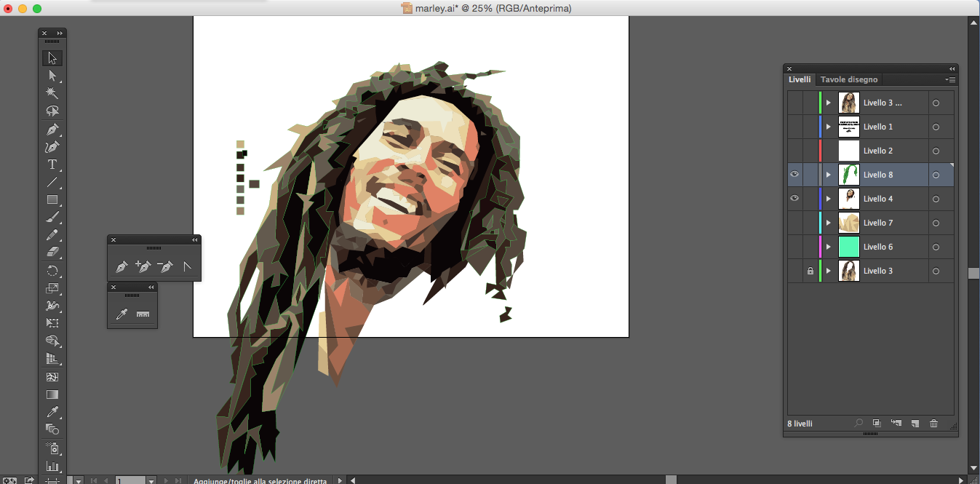Create new layer button

click(x=915, y=423)
